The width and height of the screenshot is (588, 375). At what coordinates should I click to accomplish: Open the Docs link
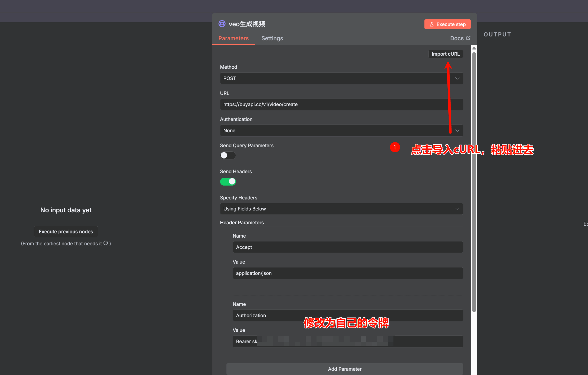pyautogui.click(x=457, y=38)
